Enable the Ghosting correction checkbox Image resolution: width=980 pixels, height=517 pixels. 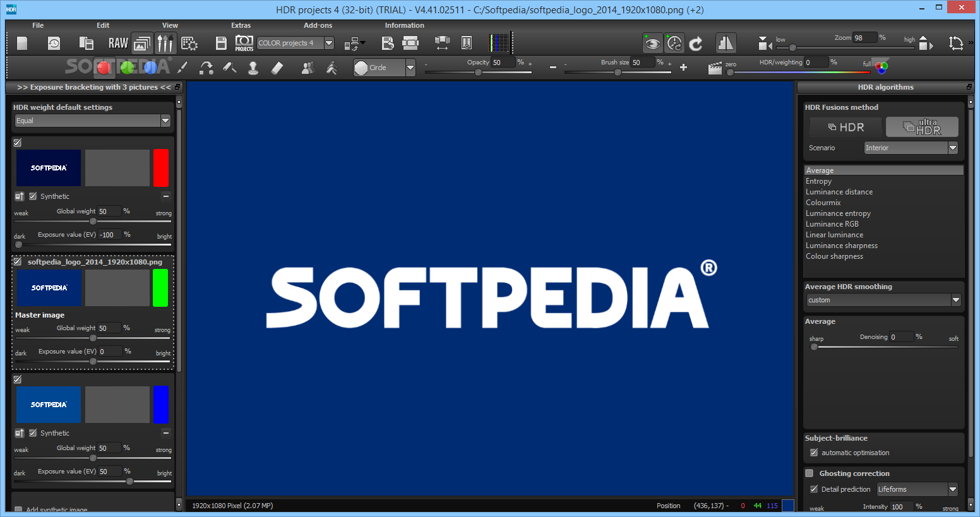tap(809, 473)
